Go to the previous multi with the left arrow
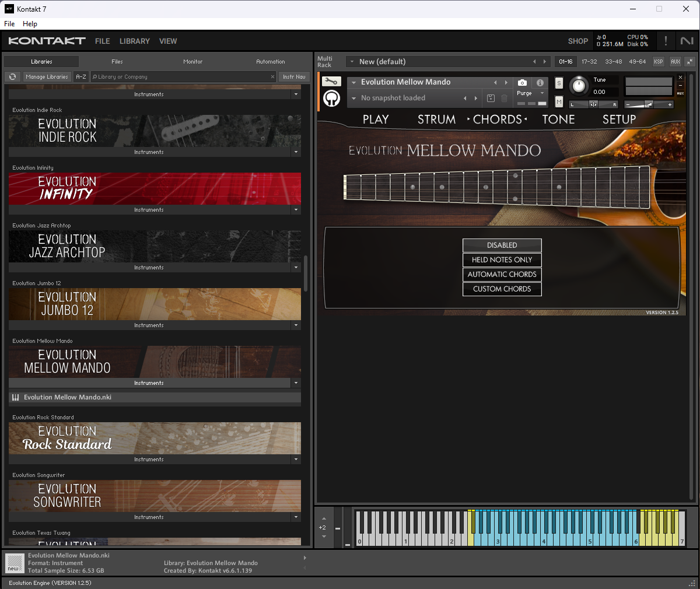This screenshot has height=589, width=700. pos(534,61)
